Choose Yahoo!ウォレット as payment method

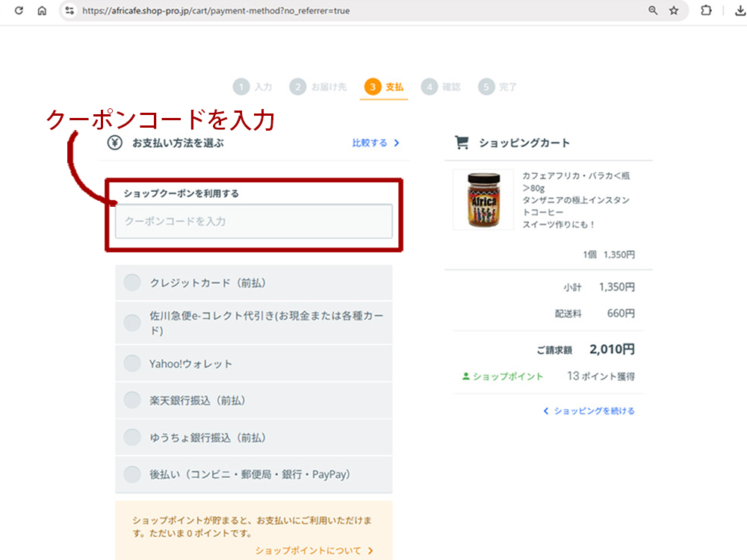[132, 364]
